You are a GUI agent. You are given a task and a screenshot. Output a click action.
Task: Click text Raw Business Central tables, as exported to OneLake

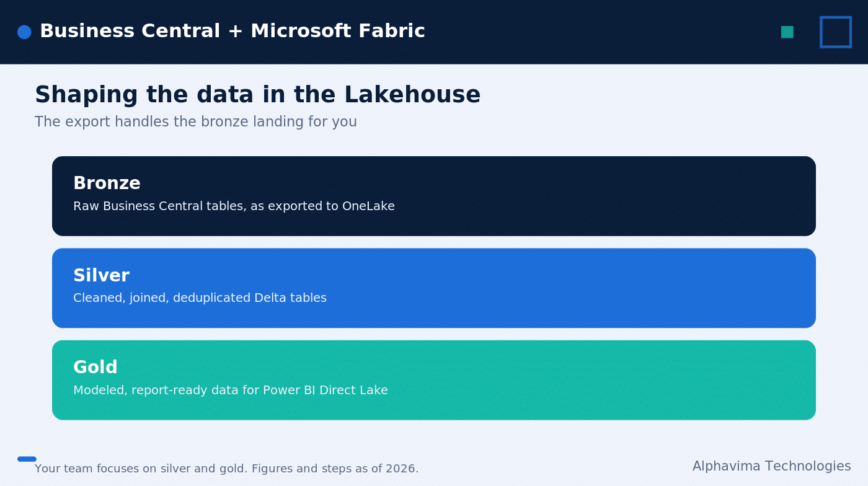(x=234, y=206)
